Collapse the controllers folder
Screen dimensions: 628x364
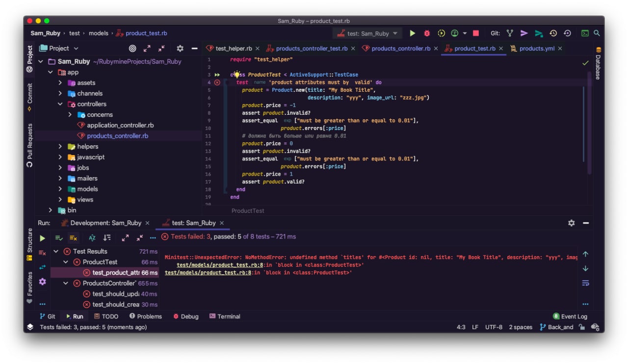click(60, 104)
